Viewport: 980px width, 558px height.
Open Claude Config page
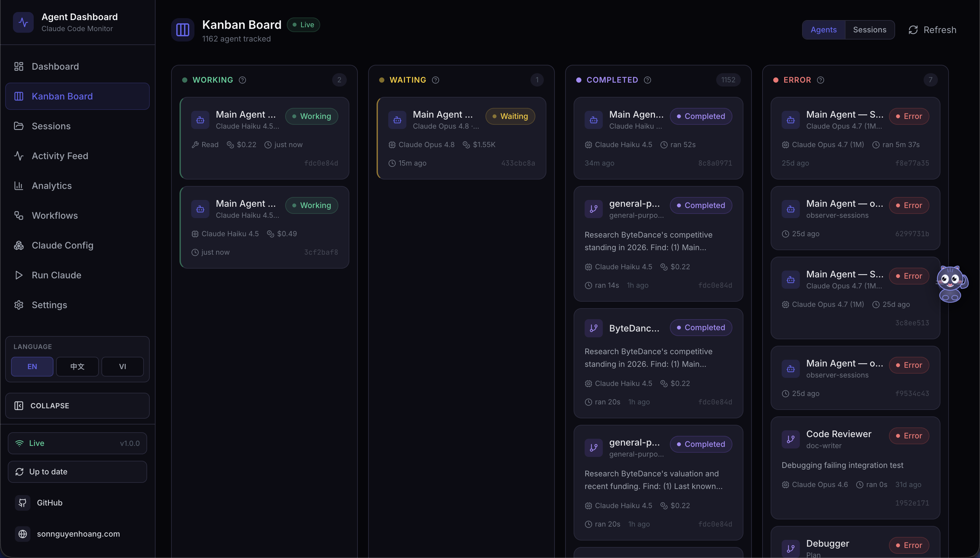pyautogui.click(x=77, y=245)
